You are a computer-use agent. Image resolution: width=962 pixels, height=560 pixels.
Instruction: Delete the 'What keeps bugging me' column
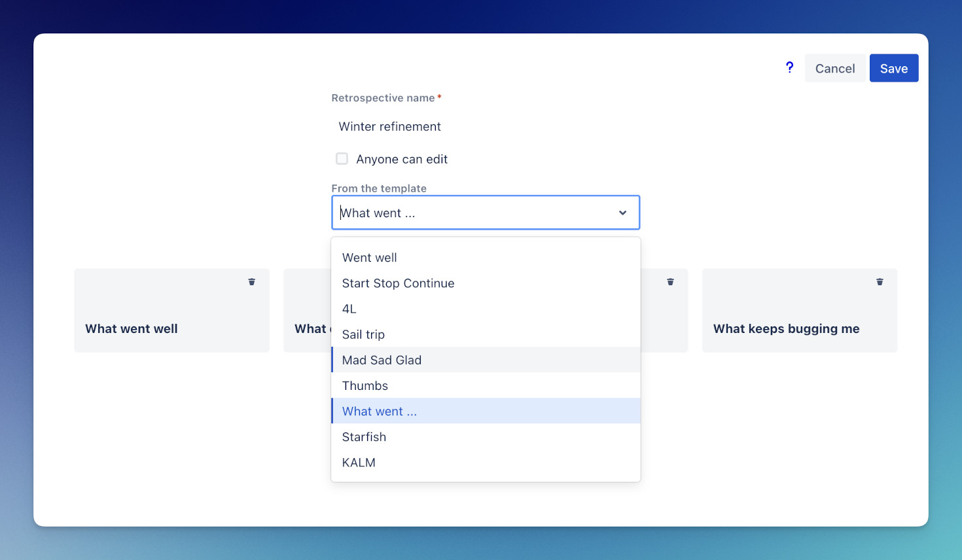point(880,282)
